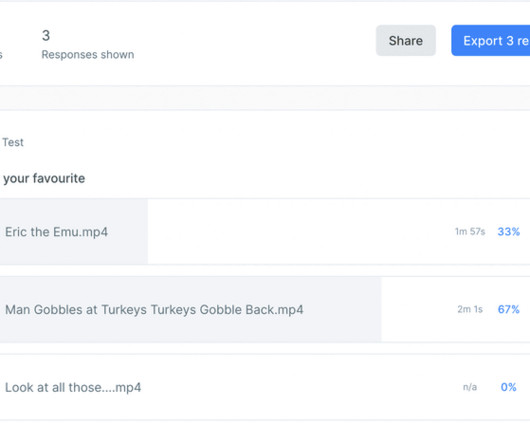The image size is (530, 443).
Task: Click the Look at all those file name
Action: pyautogui.click(x=73, y=388)
